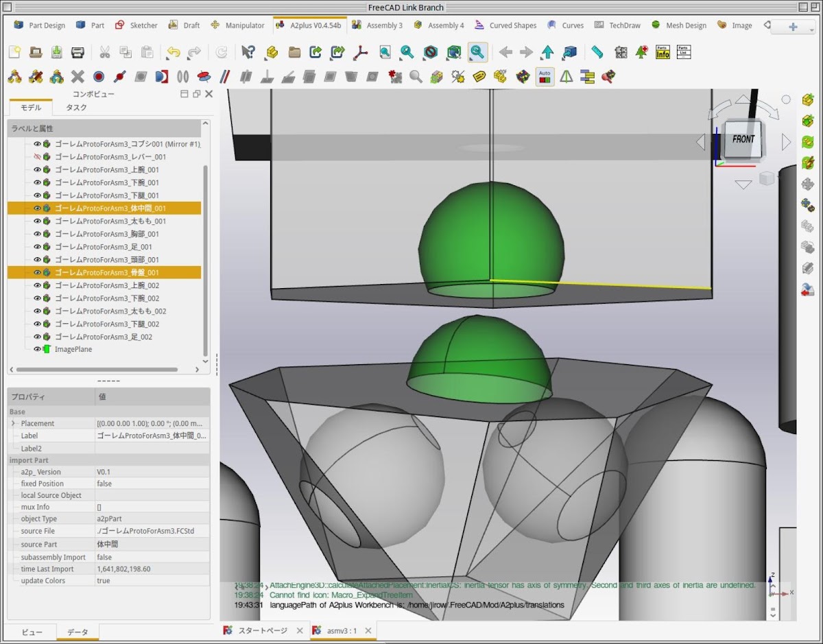Click the What's This help cursor icon

tap(248, 52)
